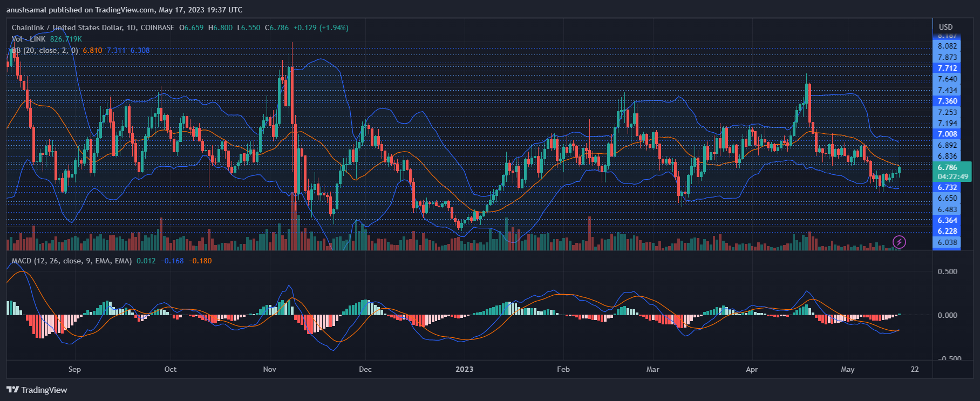Click the 6.483 price axis label
This screenshot has height=401, width=980.
[x=948, y=209]
